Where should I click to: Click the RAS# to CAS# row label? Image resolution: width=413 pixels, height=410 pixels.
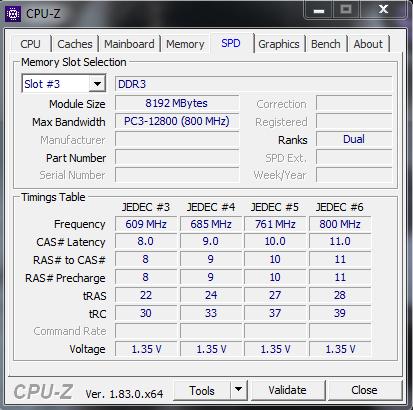click(x=69, y=260)
